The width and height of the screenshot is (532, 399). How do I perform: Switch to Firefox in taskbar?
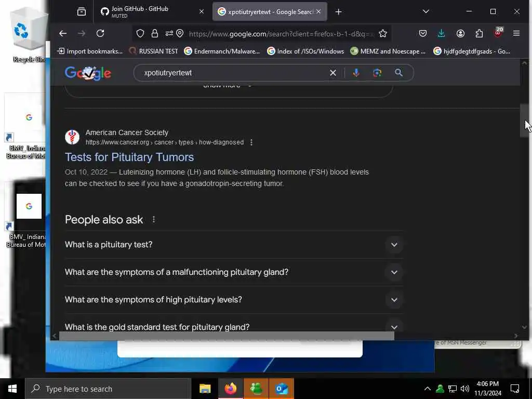230,389
